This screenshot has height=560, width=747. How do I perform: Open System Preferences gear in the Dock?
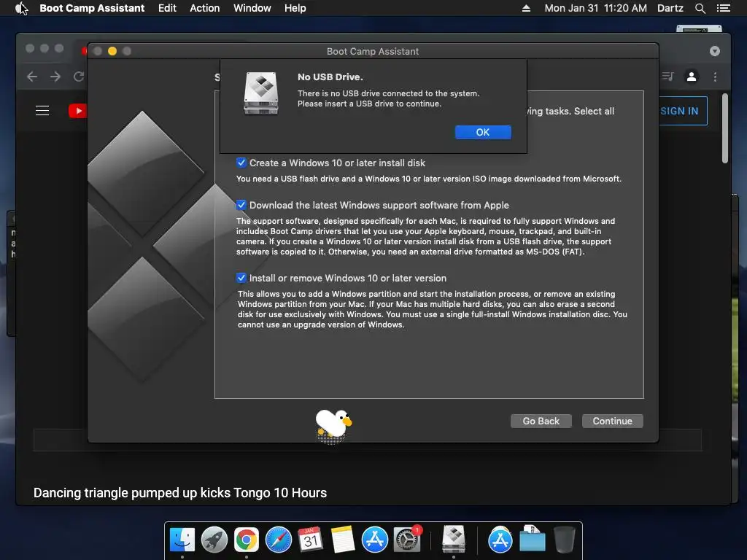[x=407, y=540]
